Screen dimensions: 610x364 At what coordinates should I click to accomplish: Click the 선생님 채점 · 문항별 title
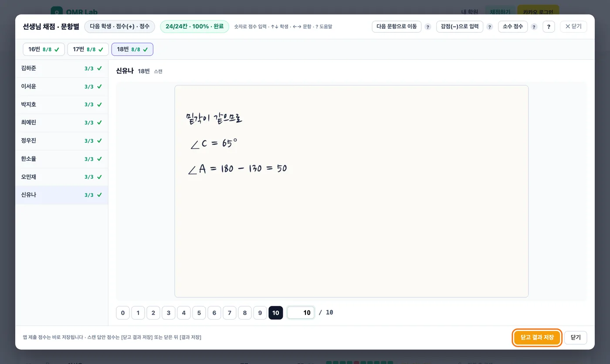click(51, 27)
